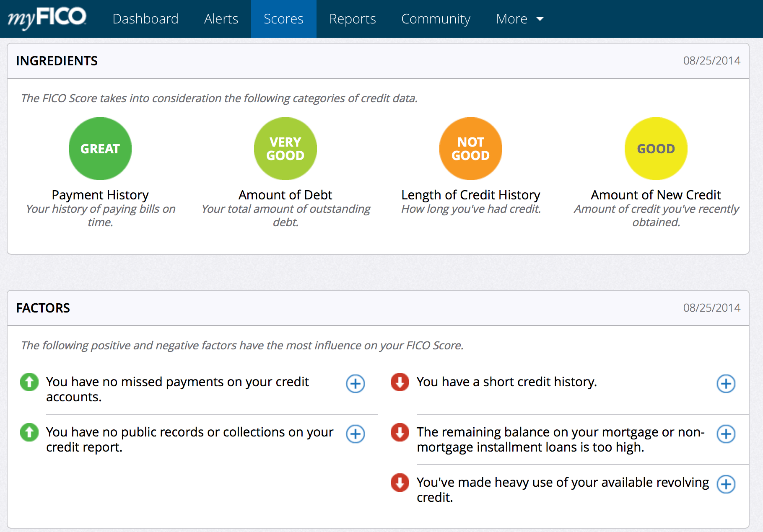This screenshot has width=763, height=532.
Task: Click the green arrow beside no public records
Action: 29,432
